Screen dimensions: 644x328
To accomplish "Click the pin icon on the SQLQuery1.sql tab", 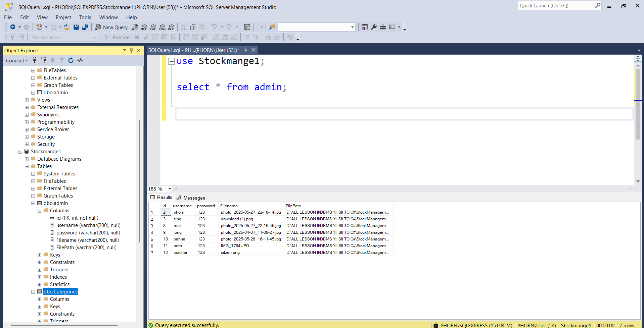I will click(245, 50).
